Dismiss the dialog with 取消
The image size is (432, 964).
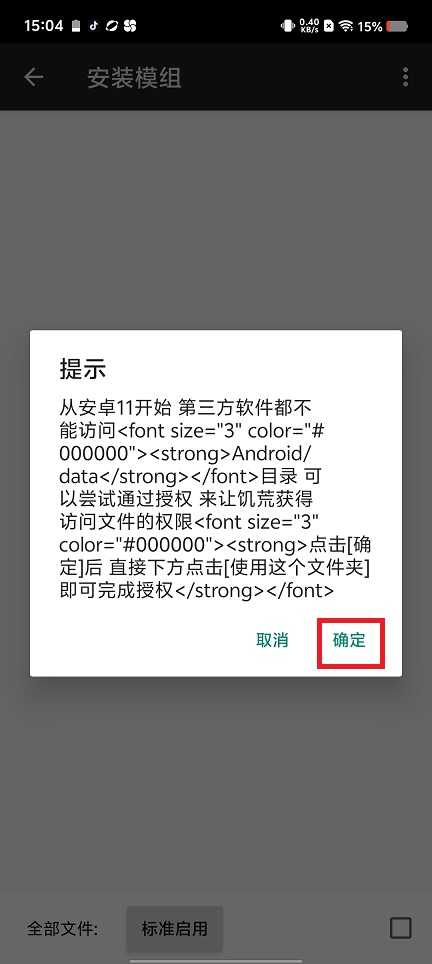[272, 640]
